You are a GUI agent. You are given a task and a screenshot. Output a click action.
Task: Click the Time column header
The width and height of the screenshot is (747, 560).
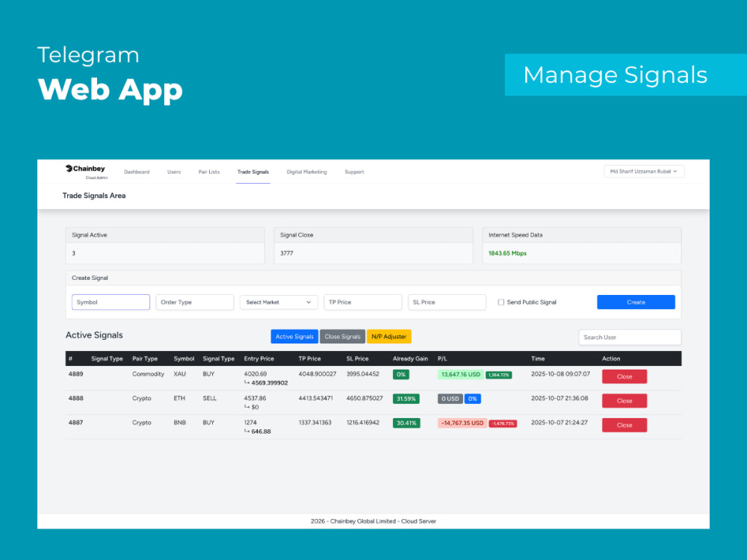[538, 358]
